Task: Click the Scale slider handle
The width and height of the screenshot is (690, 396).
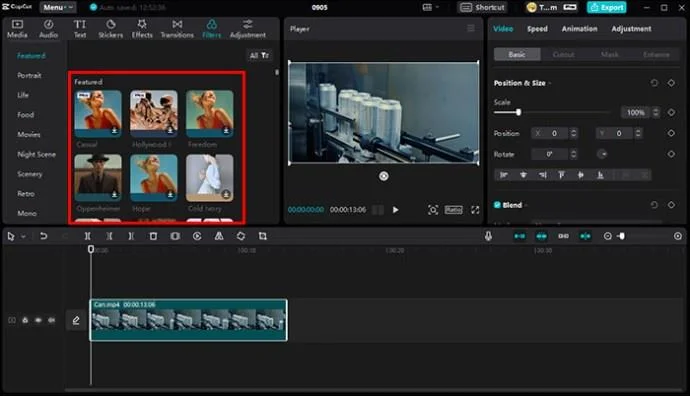Action: pyautogui.click(x=518, y=112)
